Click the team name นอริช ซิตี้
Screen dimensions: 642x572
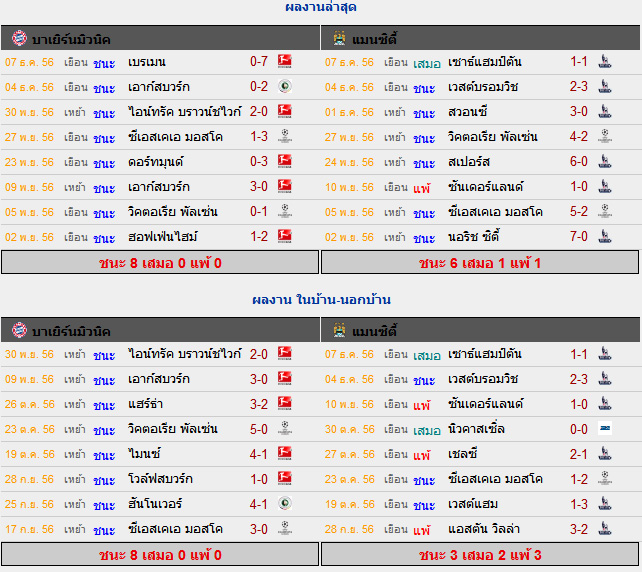pos(473,237)
